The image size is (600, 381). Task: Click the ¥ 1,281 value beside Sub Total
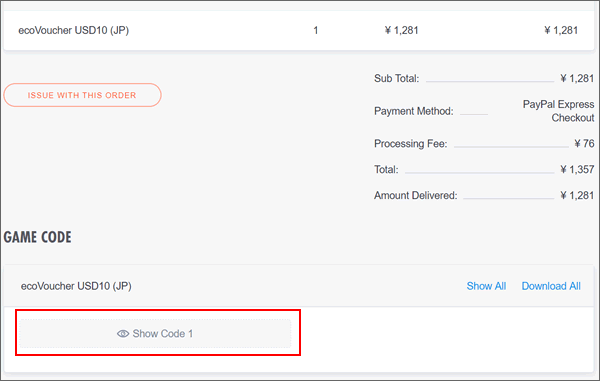click(x=577, y=78)
